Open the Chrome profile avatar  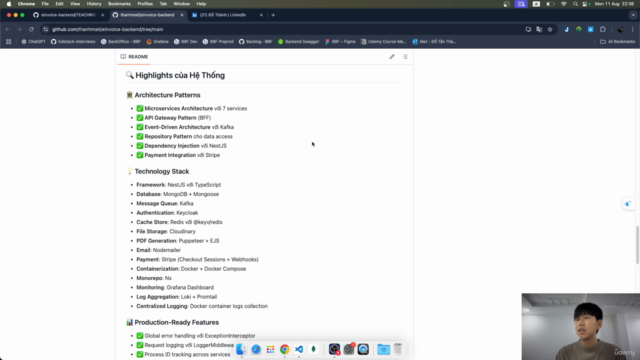620,29
